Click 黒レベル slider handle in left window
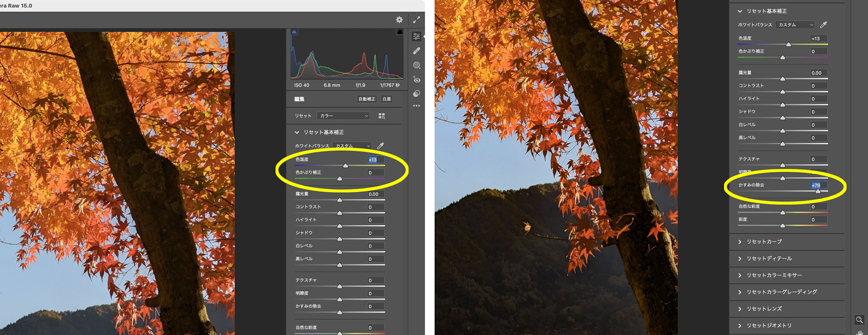 click(x=340, y=265)
